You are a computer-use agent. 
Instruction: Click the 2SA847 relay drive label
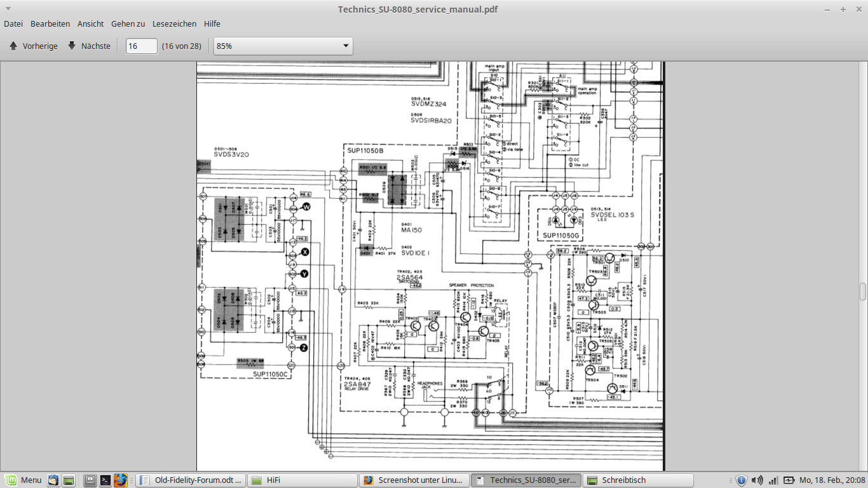coord(357,384)
